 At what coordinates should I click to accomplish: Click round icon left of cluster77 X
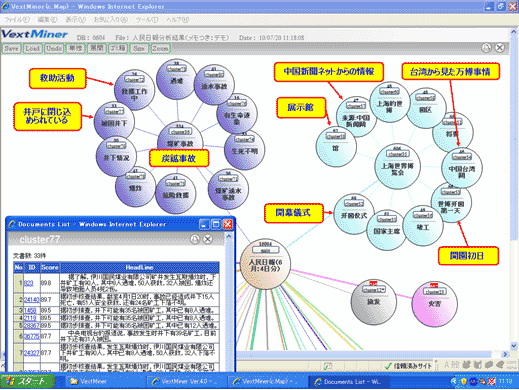pyautogui.click(x=195, y=239)
